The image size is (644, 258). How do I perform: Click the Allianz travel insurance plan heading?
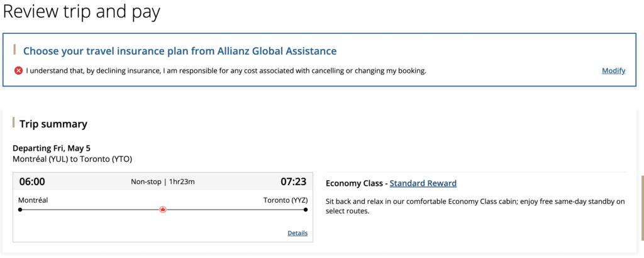[x=180, y=51]
